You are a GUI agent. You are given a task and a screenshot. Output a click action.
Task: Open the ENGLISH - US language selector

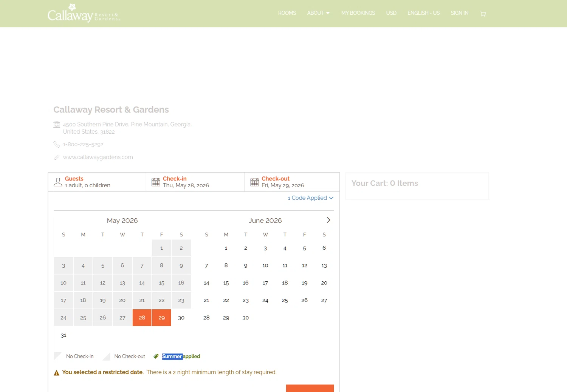[423, 13]
